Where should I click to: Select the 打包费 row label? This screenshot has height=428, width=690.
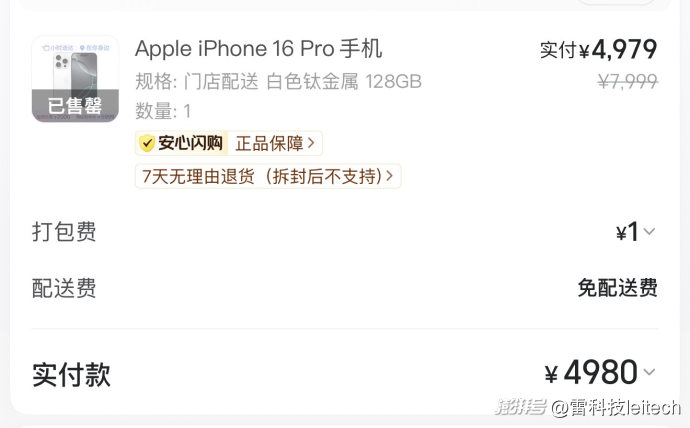[x=64, y=231]
